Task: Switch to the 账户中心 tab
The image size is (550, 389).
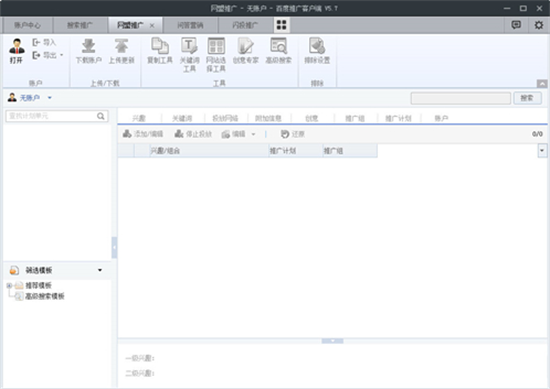Action: click(x=27, y=25)
